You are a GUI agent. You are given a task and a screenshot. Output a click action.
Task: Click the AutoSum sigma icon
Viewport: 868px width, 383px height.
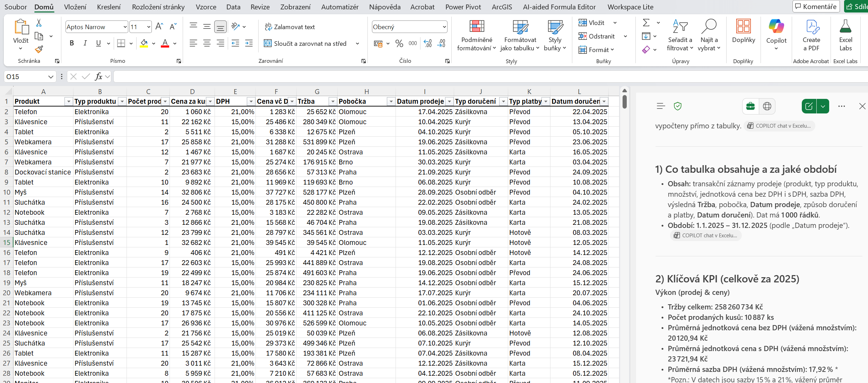[x=646, y=23]
